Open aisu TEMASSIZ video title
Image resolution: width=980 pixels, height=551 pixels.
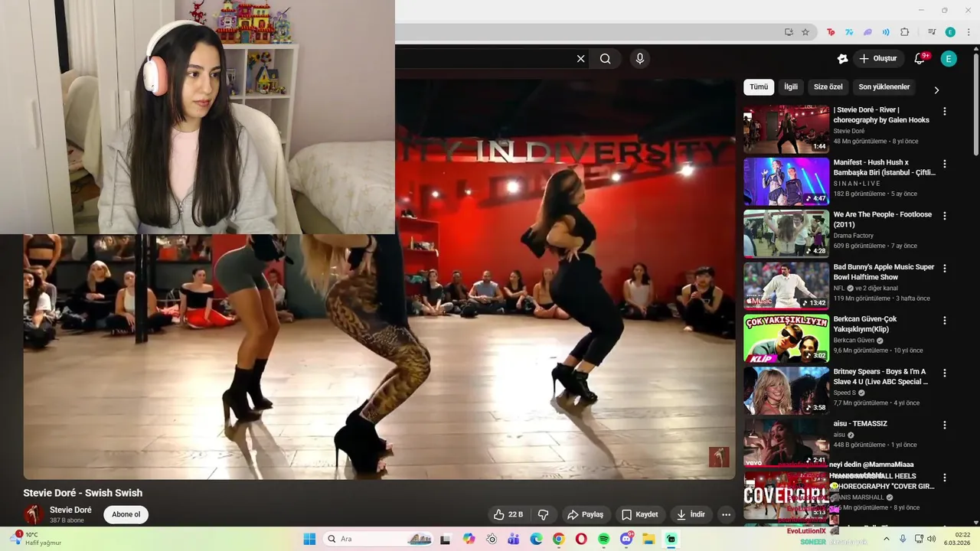861,424
